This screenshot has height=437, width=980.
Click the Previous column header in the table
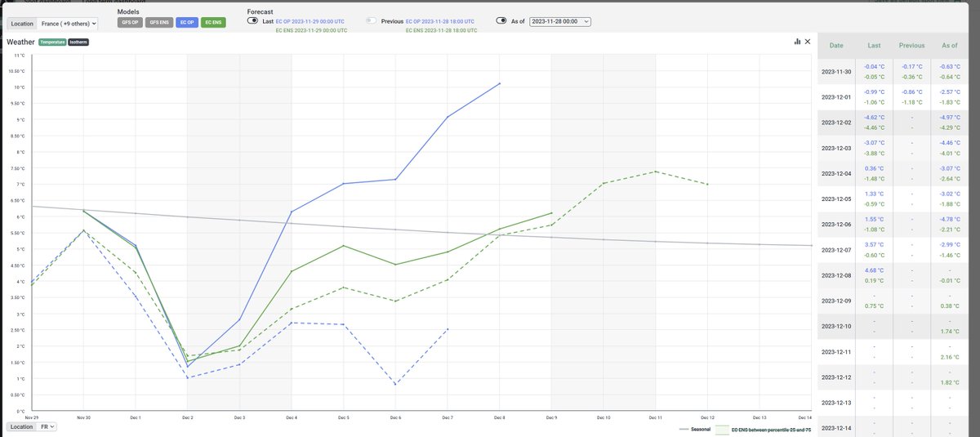click(911, 46)
